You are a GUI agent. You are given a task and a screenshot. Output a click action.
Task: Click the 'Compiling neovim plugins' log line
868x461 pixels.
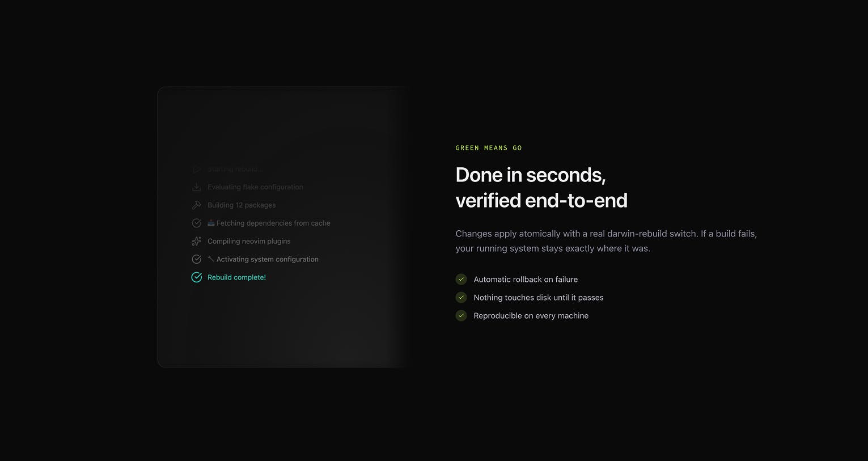pyautogui.click(x=249, y=242)
